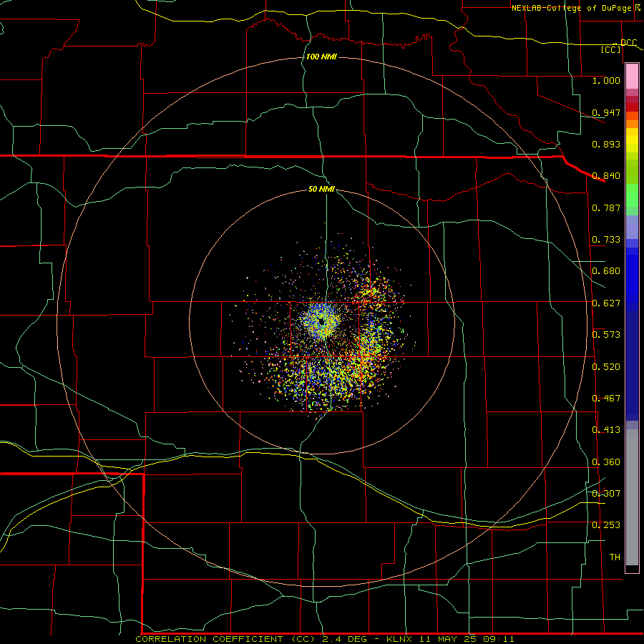This screenshot has height=644, width=644.
Task: Click the 0.893 color scale value
Action: pyautogui.click(x=606, y=144)
